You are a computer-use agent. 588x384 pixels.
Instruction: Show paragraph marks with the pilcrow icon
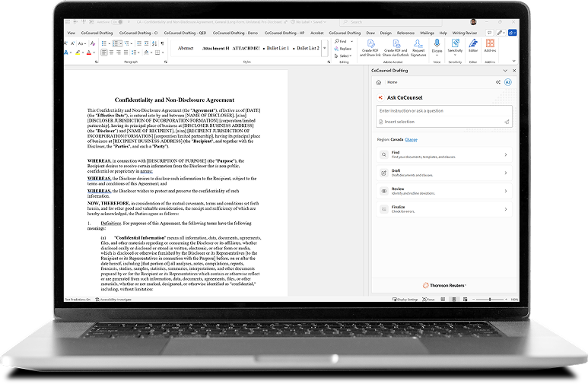pos(162,43)
